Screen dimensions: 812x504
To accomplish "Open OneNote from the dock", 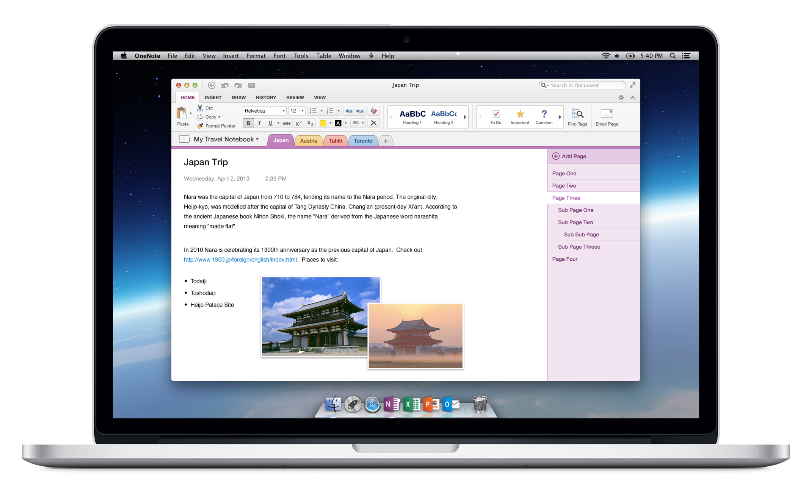I will (392, 404).
